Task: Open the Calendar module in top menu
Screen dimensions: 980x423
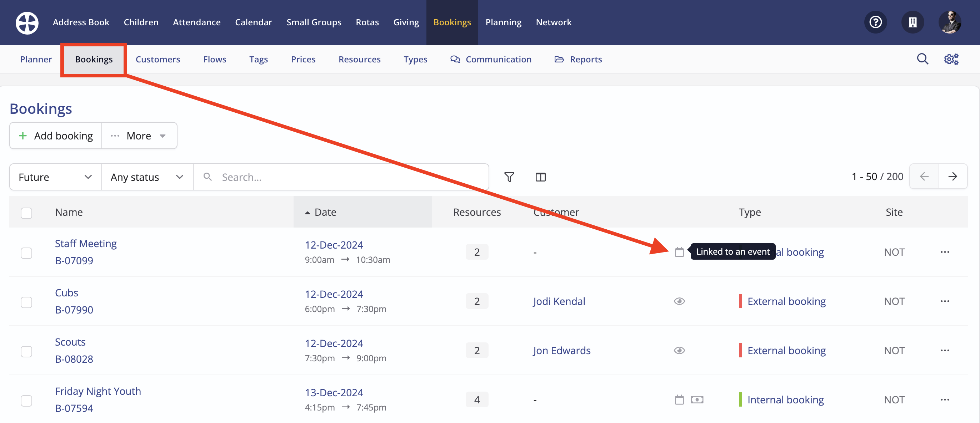Action: pos(253,22)
